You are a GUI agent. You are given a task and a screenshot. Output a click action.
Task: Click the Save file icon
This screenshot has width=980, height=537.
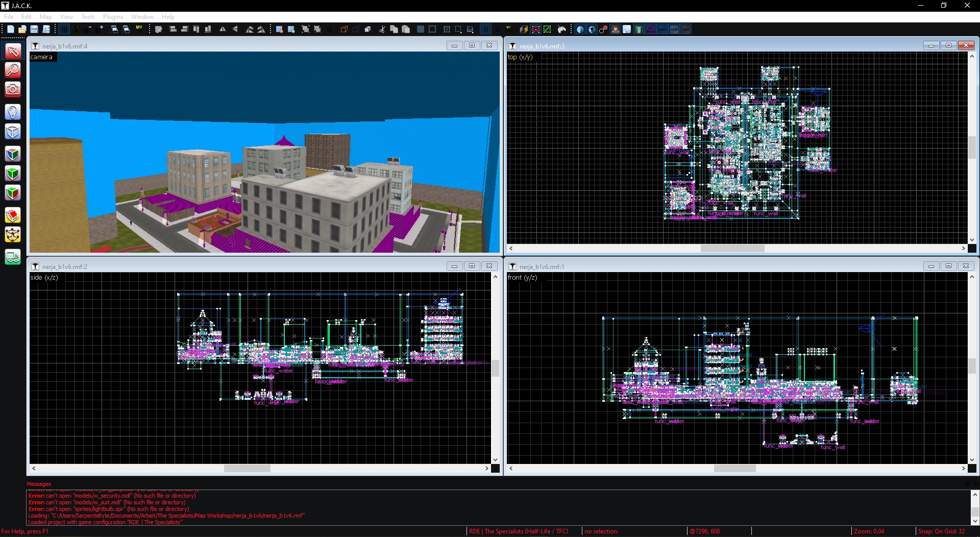coord(34,30)
